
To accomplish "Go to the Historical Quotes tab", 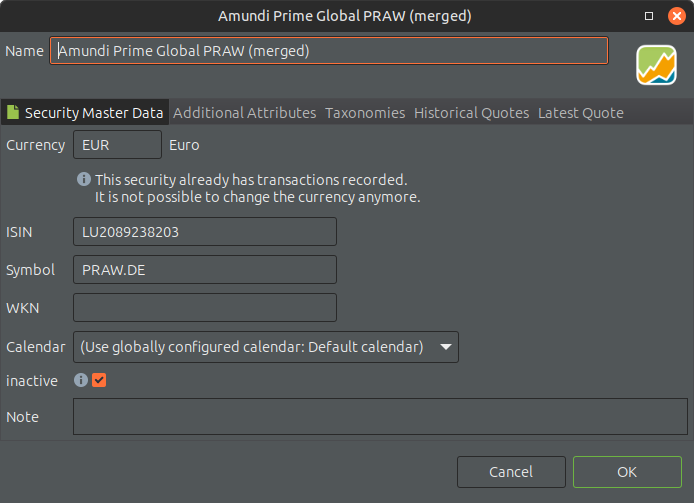I will point(471,113).
